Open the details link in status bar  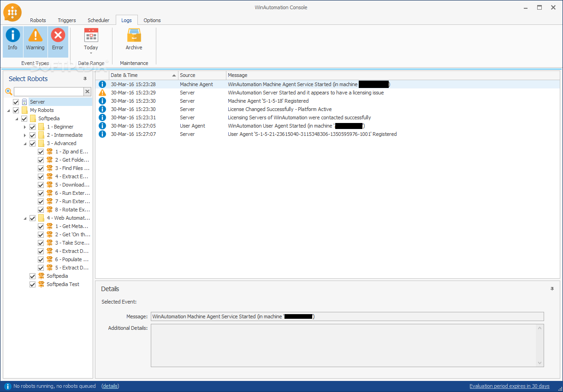[x=110, y=386]
